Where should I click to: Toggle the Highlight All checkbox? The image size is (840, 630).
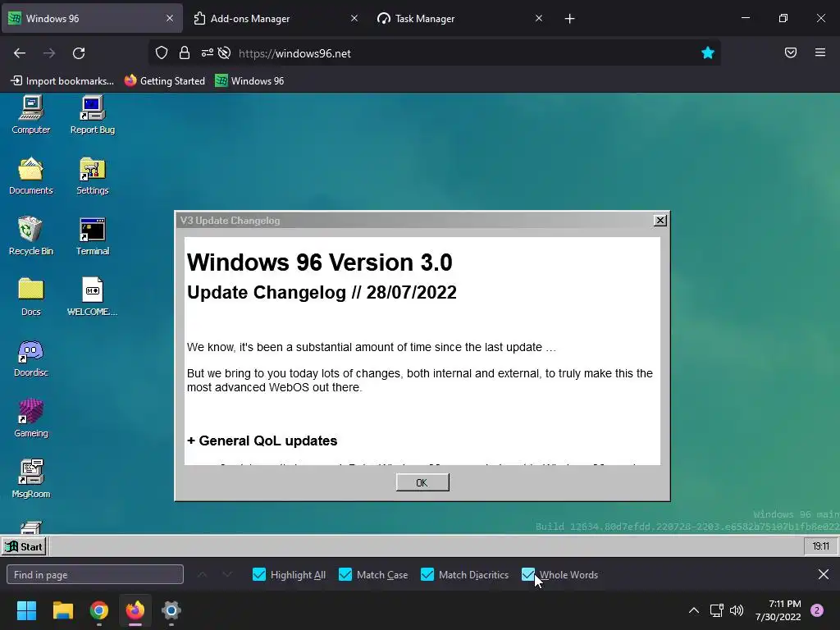click(258, 575)
